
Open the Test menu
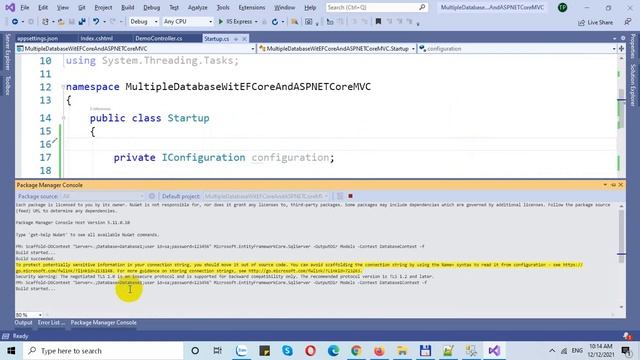(174, 7)
